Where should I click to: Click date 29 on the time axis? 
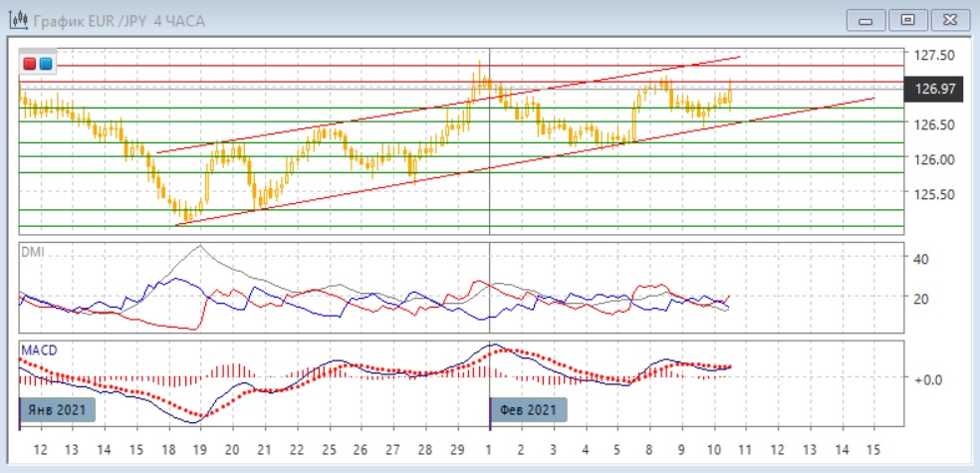(457, 449)
